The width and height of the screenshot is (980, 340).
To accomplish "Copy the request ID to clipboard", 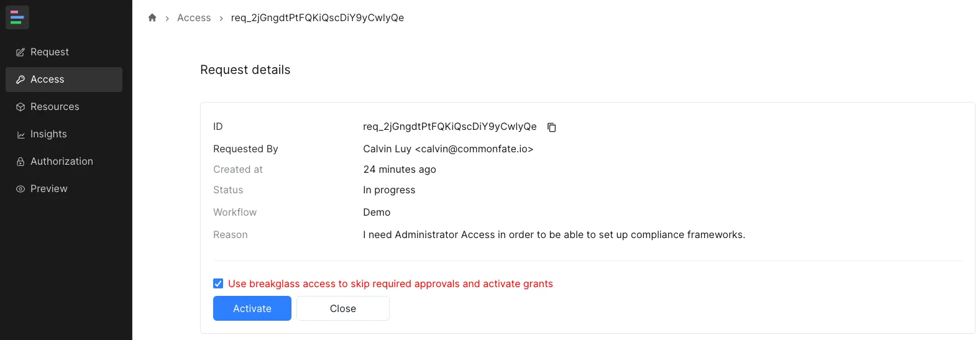I will coord(551,127).
